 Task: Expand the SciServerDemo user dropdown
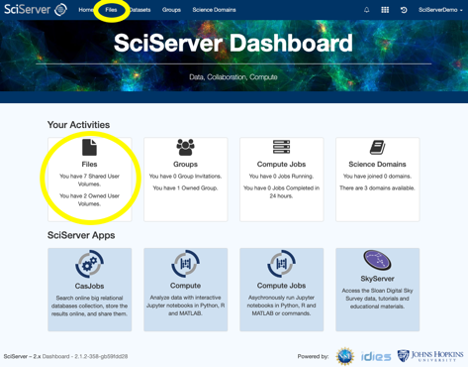pos(440,10)
